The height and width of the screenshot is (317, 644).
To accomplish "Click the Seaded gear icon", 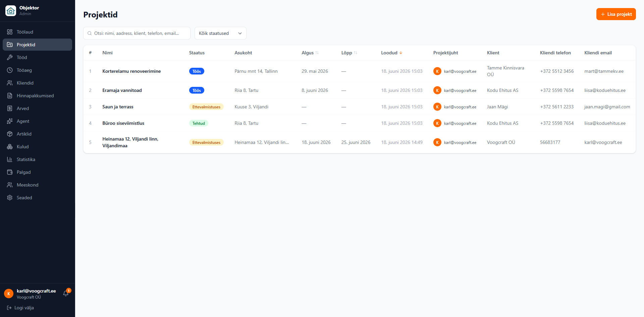I will click(10, 198).
